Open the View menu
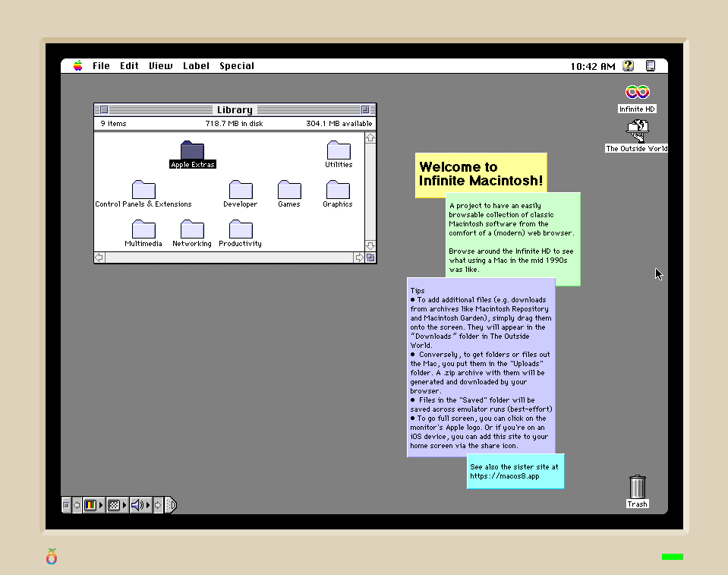Viewport: 728px width, 575px height. point(161,66)
